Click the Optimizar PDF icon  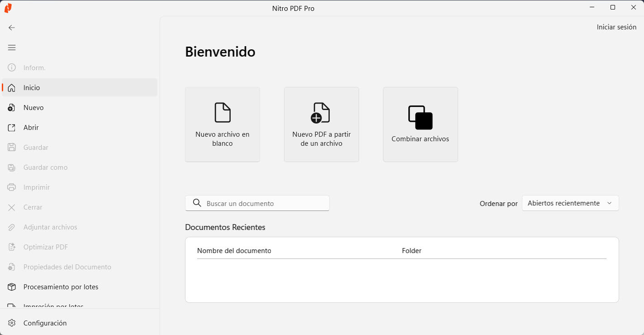click(x=12, y=247)
